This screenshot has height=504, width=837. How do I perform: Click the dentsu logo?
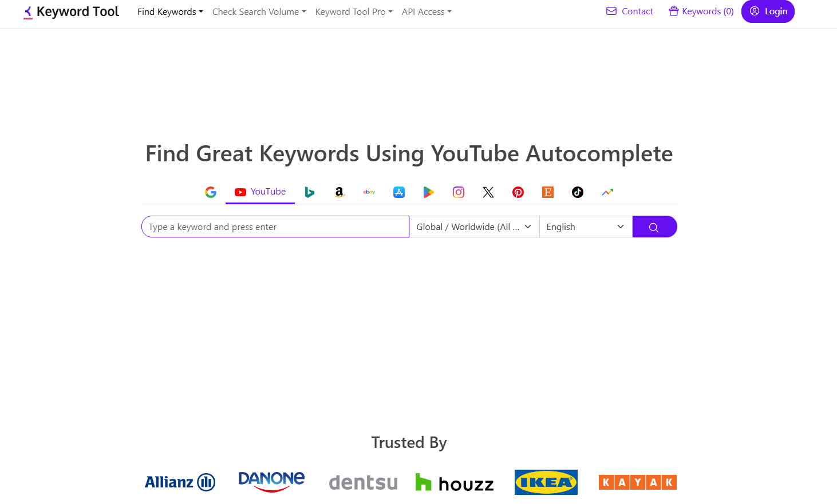[364, 483]
